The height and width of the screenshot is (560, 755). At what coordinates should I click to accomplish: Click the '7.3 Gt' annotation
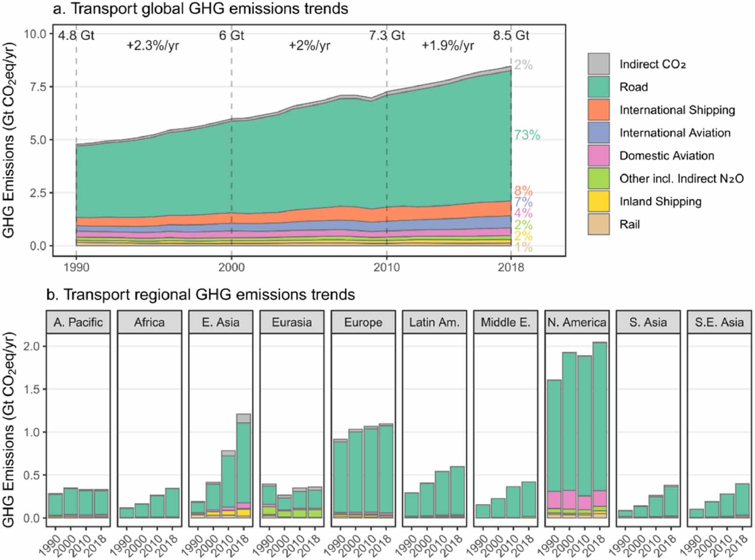387,35
